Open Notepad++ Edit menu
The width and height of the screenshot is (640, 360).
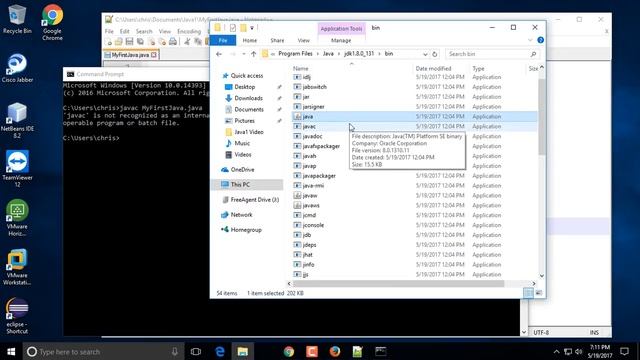pos(124,31)
